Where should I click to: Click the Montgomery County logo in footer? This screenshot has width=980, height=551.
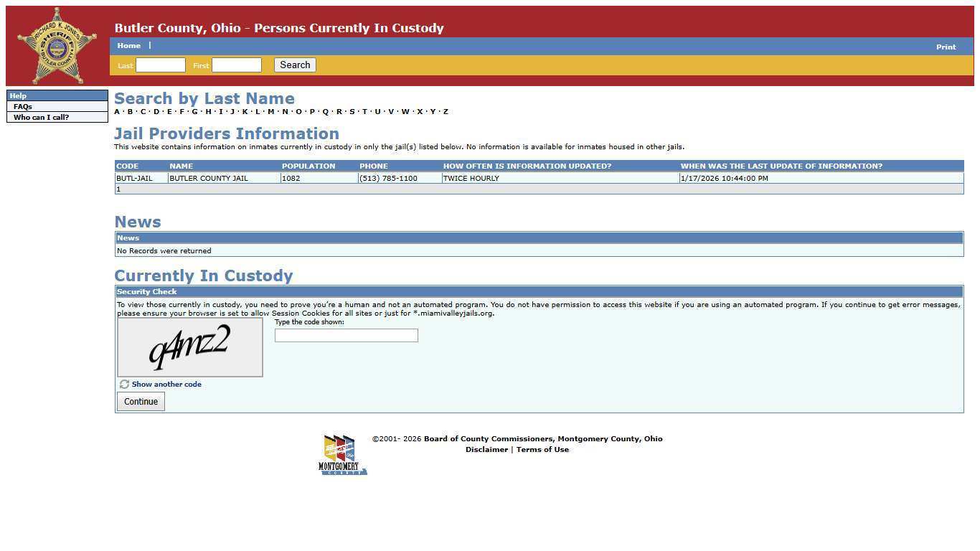pyautogui.click(x=342, y=455)
